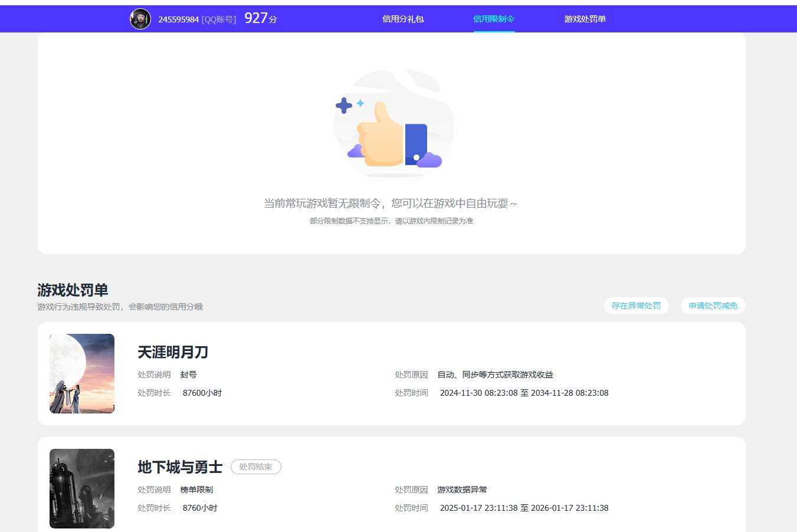Screen dimensions: 797x532
Task: Click the 存在异常处罚 button
Action: pos(636,306)
